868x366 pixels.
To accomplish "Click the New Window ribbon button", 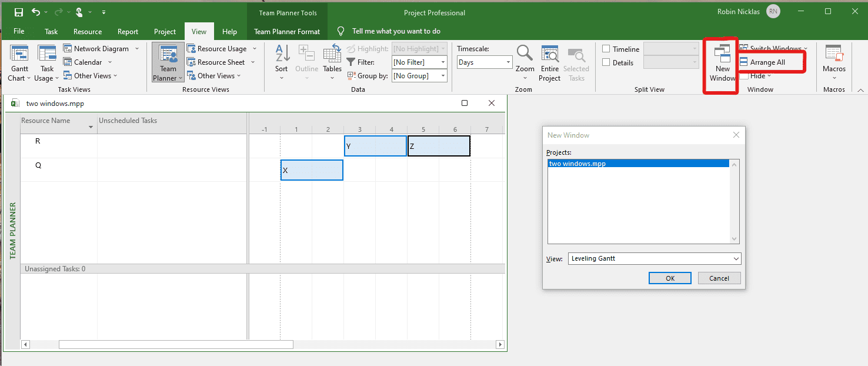I will point(722,63).
